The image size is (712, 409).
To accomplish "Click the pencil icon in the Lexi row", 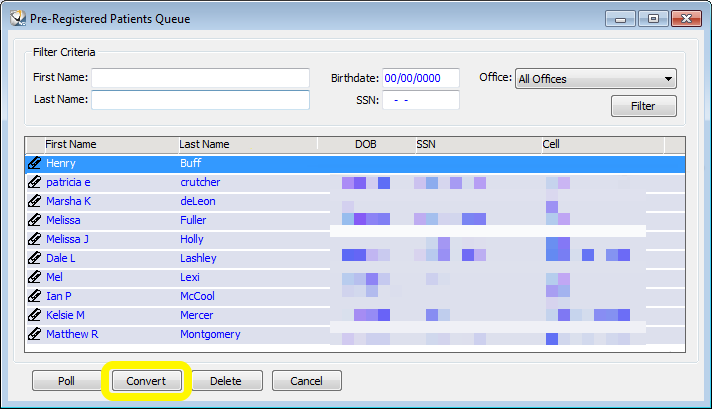I will tap(35, 277).
